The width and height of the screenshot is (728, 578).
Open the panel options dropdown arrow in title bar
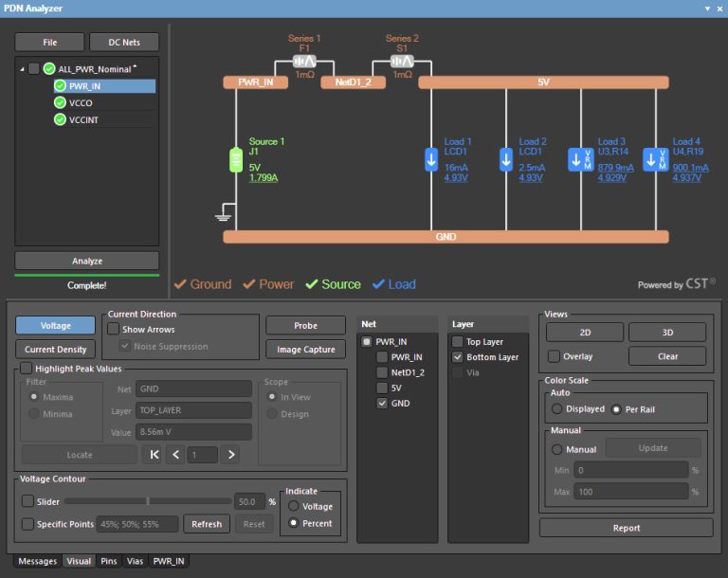(707, 9)
